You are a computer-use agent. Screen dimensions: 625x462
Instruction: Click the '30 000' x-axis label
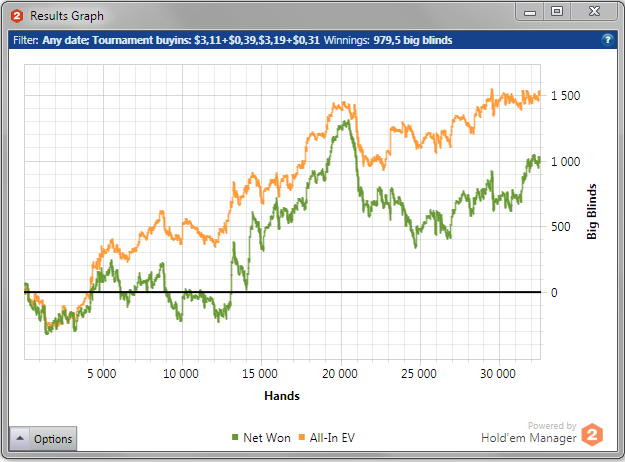(498, 374)
